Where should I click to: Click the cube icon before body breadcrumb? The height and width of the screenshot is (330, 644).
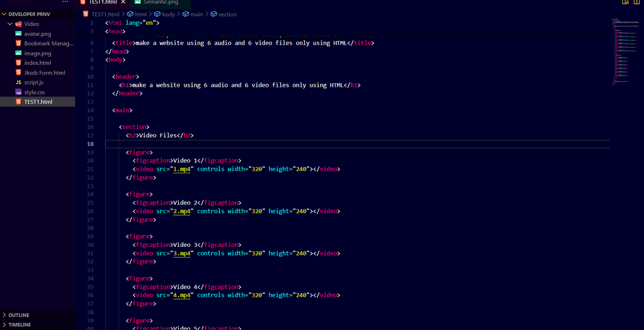157,14
